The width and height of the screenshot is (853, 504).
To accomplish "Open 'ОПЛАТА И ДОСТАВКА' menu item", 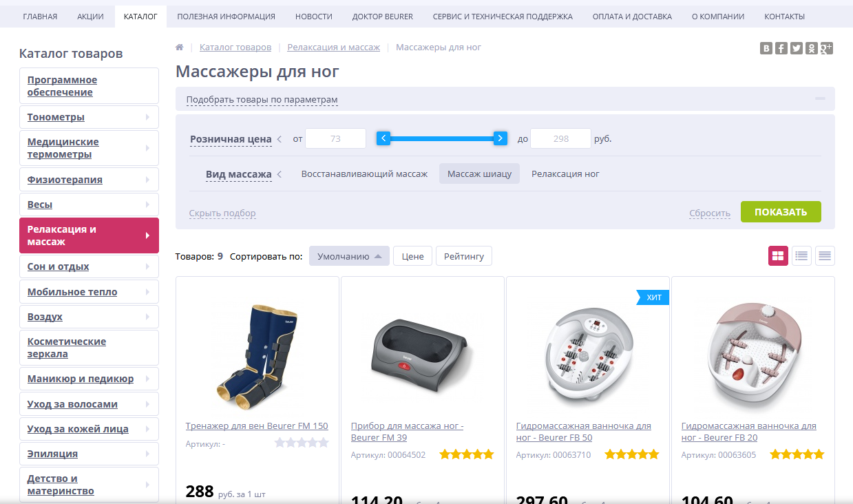I will tap(632, 17).
